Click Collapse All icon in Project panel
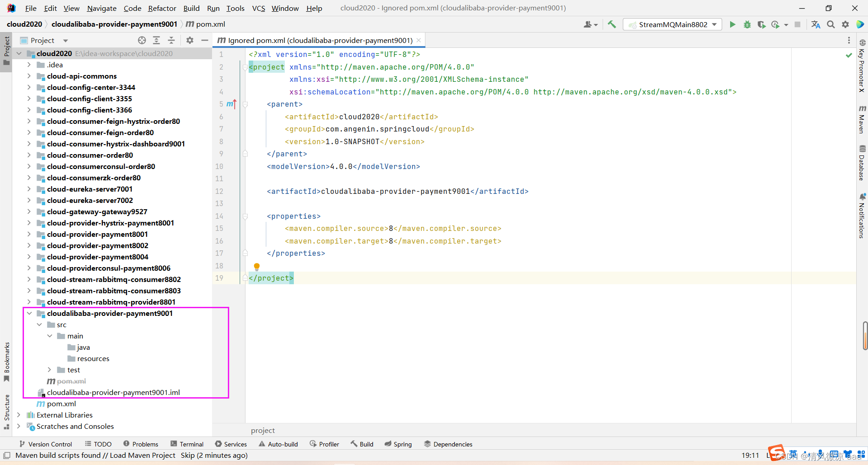The width and height of the screenshot is (868, 465). pos(171,40)
